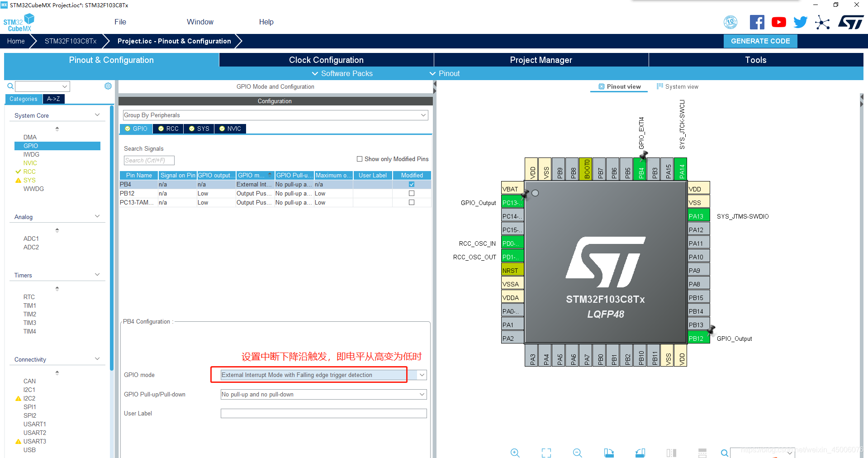The width and height of the screenshot is (868, 458).
Task: Uncheck the Modified box for PB4
Action: pos(412,184)
